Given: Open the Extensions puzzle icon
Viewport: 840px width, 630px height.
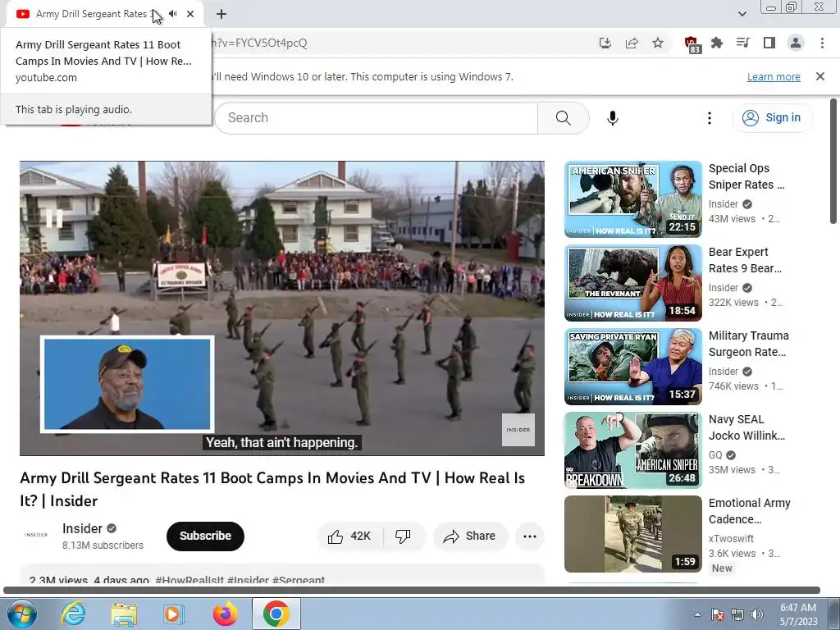Looking at the screenshot, I should tap(717, 43).
